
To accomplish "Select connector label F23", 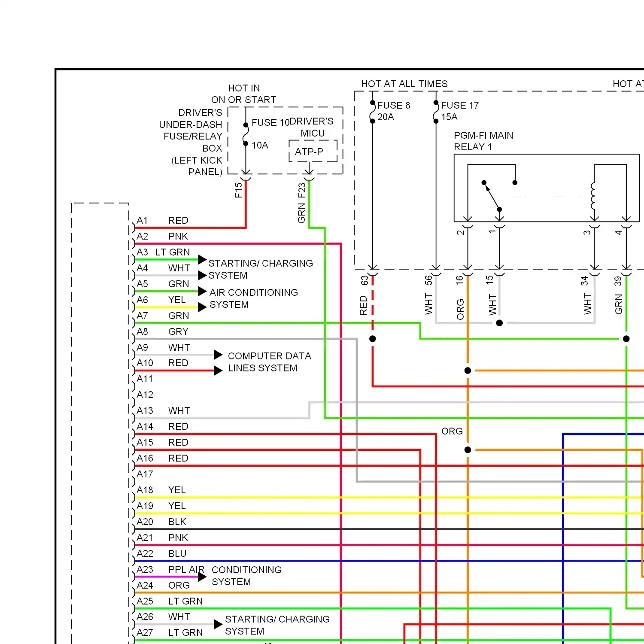I will [302, 190].
